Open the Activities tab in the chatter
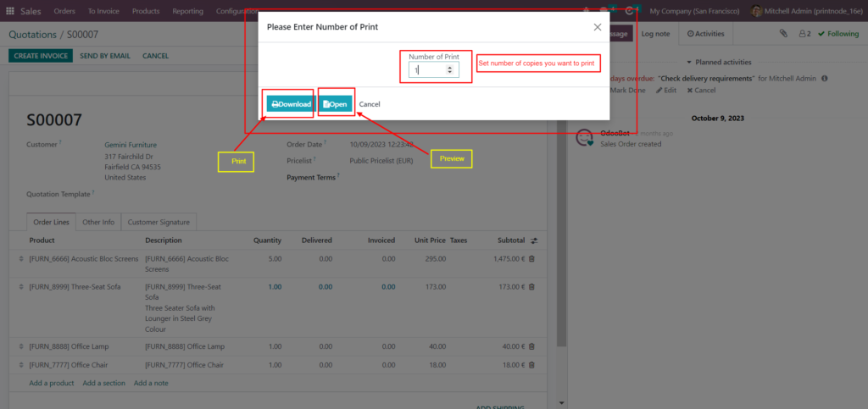The height and width of the screenshot is (409, 868). click(x=706, y=34)
